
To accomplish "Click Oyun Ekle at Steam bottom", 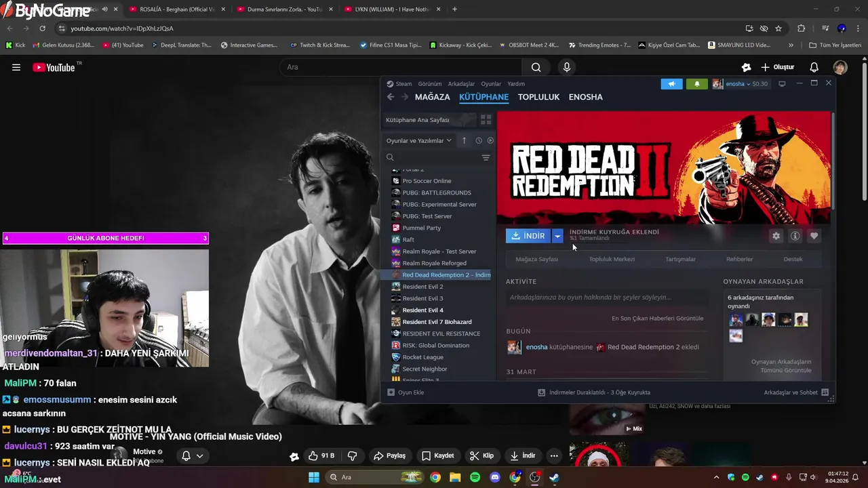I will pyautogui.click(x=406, y=392).
